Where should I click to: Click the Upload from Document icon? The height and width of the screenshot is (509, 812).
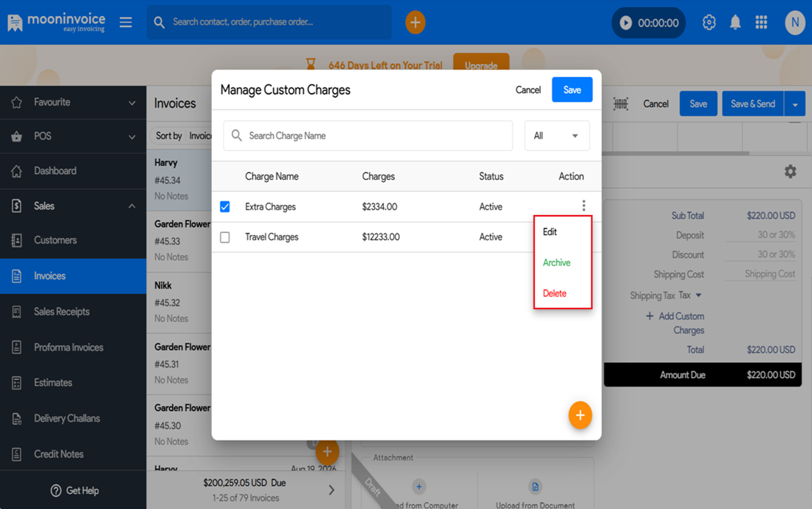click(535, 486)
